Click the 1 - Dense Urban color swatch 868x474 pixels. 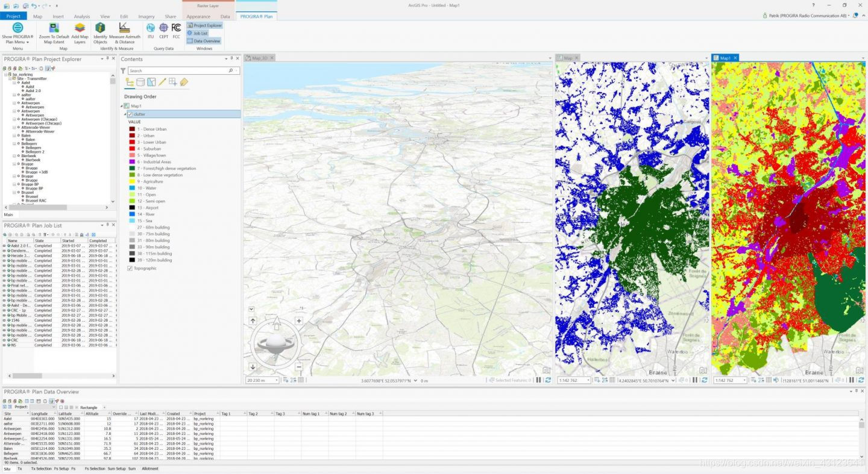tap(132, 129)
